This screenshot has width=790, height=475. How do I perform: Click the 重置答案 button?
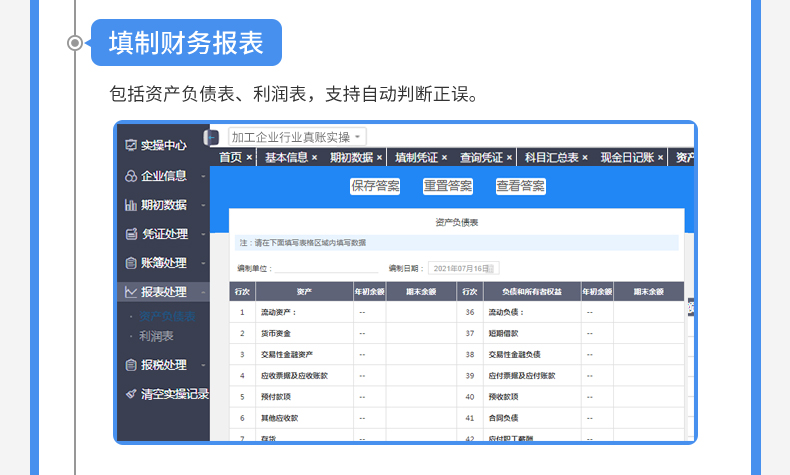coord(447,186)
